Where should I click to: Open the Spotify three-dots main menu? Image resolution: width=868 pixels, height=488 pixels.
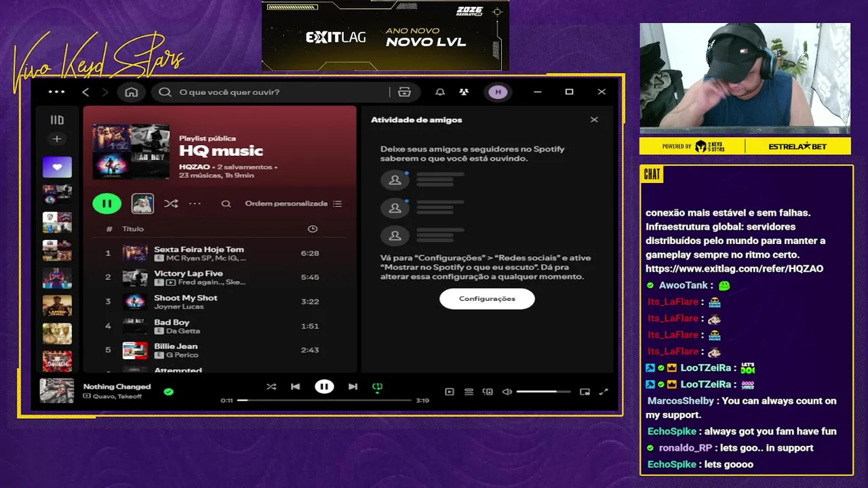[57, 92]
